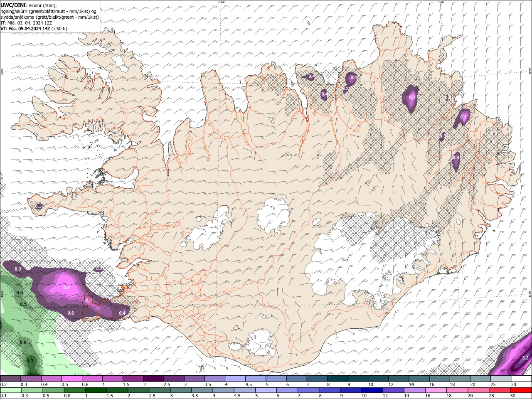Click the UWC/DINI title text
This screenshot has width=532, height=399.
pyautogui.click(x=13, y=5)
